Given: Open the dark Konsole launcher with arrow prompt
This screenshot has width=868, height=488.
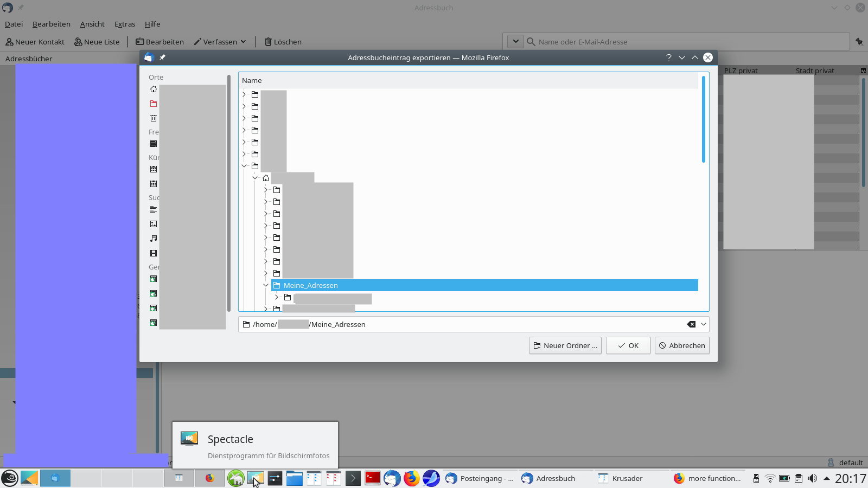Looking at the screenshot, I should [353, 478].
